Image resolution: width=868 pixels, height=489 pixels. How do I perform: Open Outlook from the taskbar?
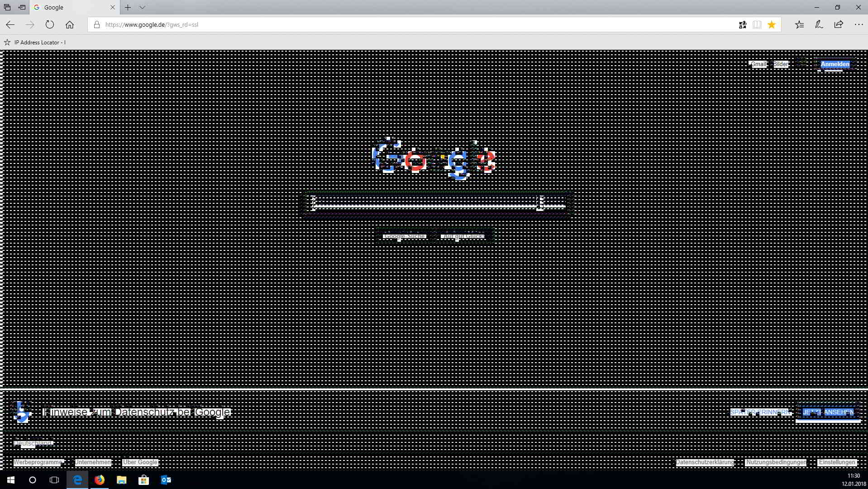tap(166, 480)
